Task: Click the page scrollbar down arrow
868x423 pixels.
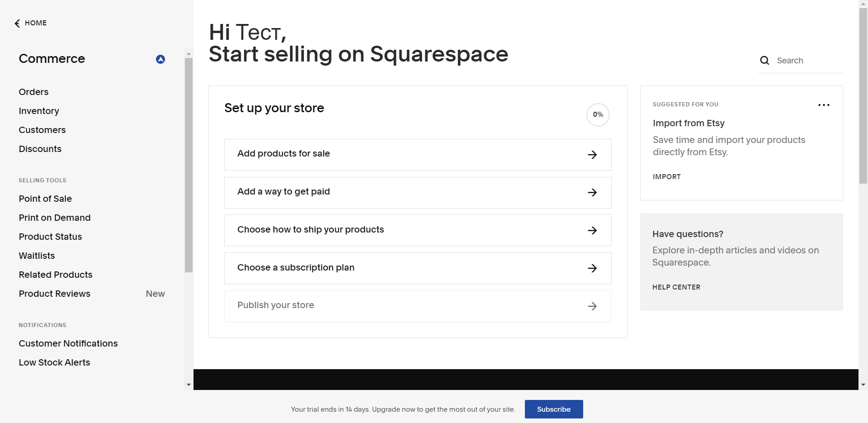Action: [863, 385]
